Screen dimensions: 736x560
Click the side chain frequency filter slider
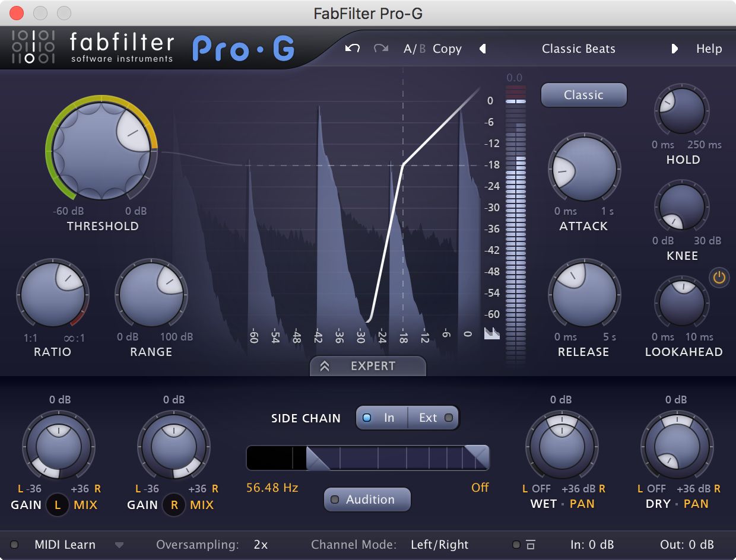point(368,457)
